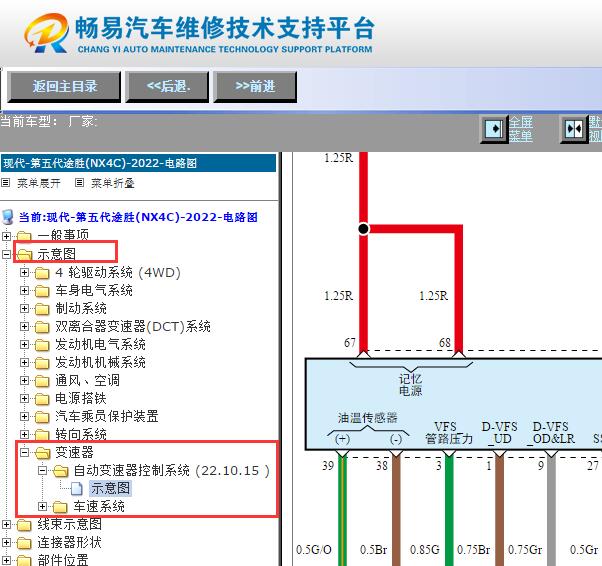Click the folder icon of 电源搭铁
This screenshot has height=566, width=602.
[42, 399]
